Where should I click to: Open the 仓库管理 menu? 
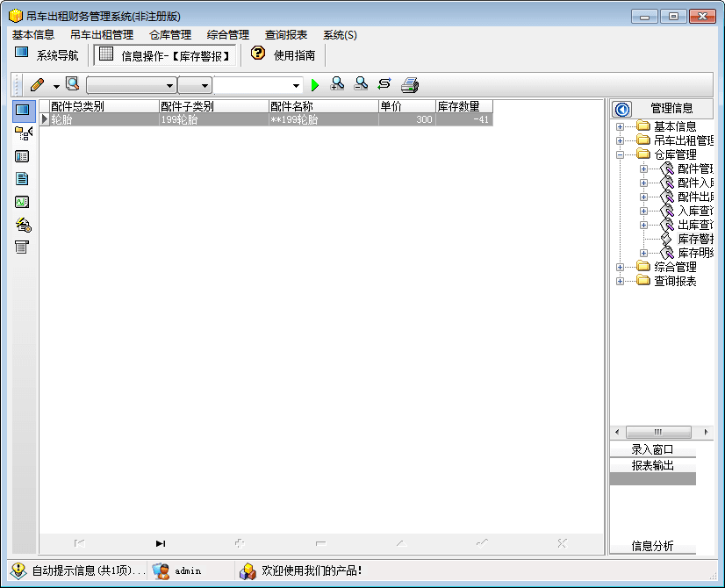pos(170,35)
